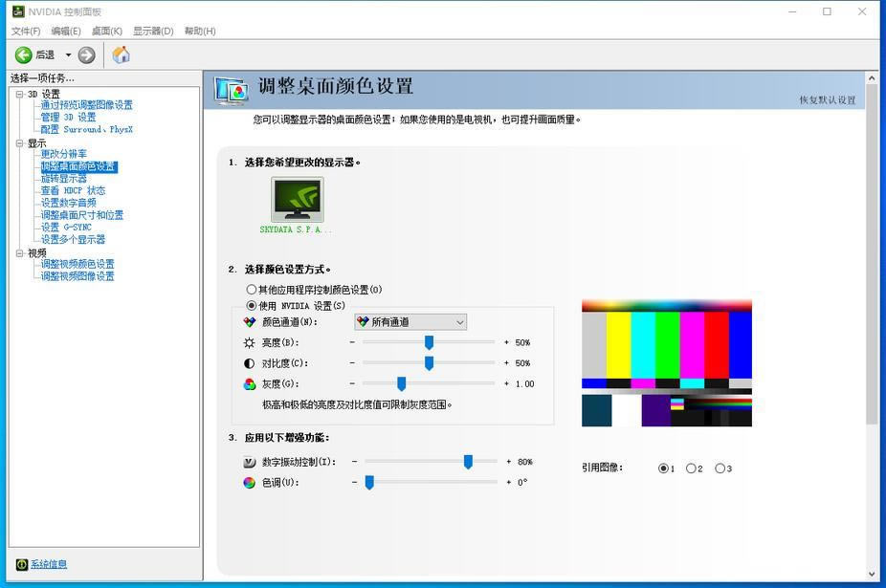Click the green Back arrow icon
The width and height of the screenshot is (886, 588).
pos(23,54)
